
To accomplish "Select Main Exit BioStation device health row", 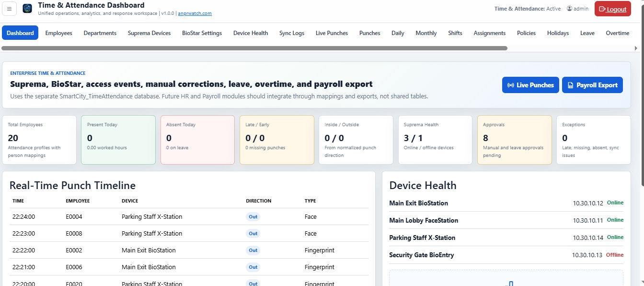I will (x=506, y=203).
